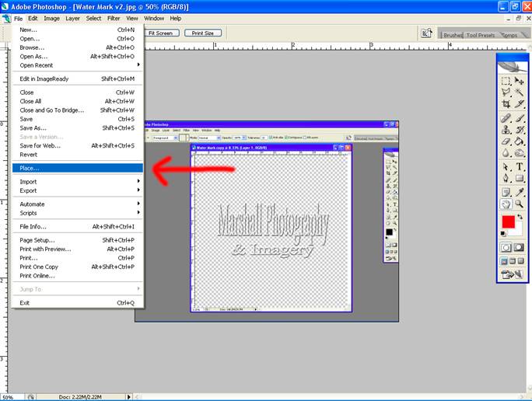The width and height of the screenshot is (532, 401).
Task: Select the Polygonal Lasso tool
Action: (506, 92)
